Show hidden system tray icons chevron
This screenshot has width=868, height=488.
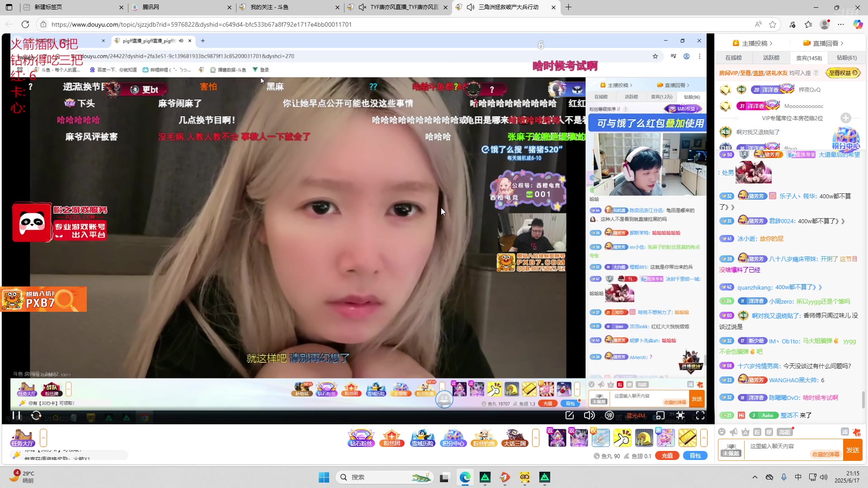tap(755, 477)
